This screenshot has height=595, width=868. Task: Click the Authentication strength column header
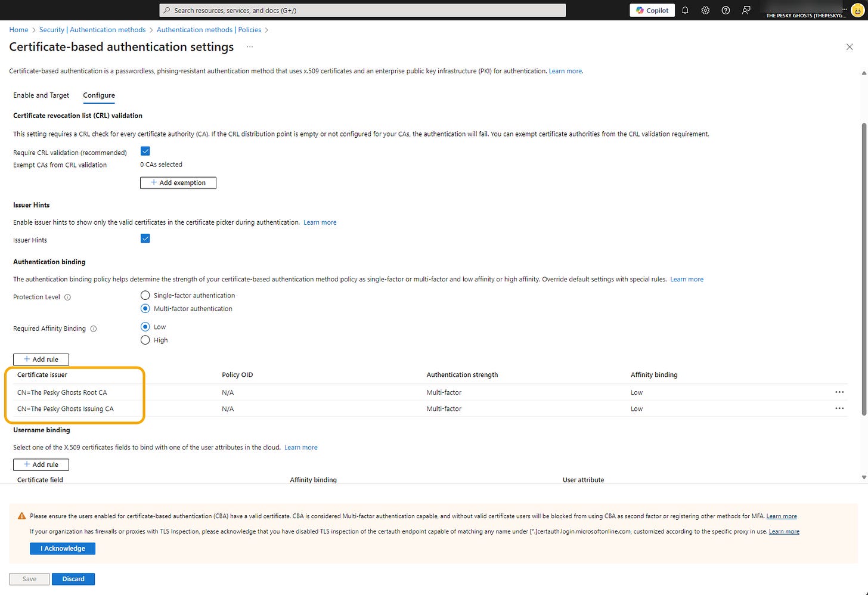(462, 375)
